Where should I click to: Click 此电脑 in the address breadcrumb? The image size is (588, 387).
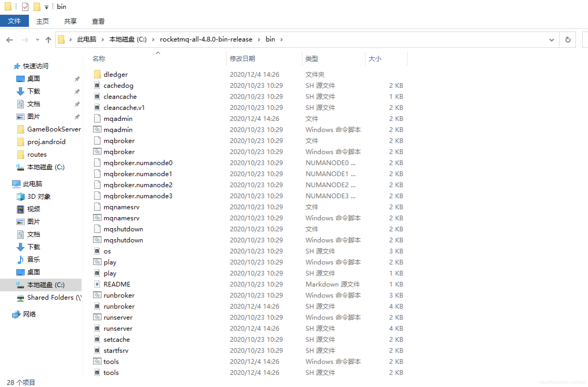click(87, 39)
